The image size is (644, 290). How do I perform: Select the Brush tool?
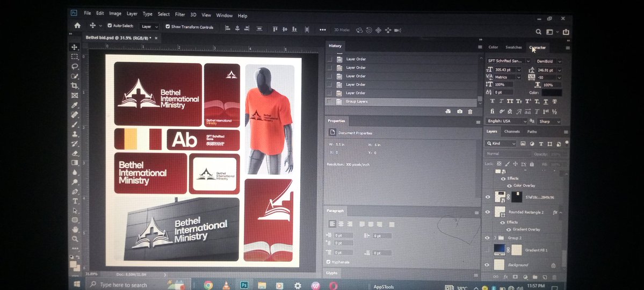(x=75, y=124)
